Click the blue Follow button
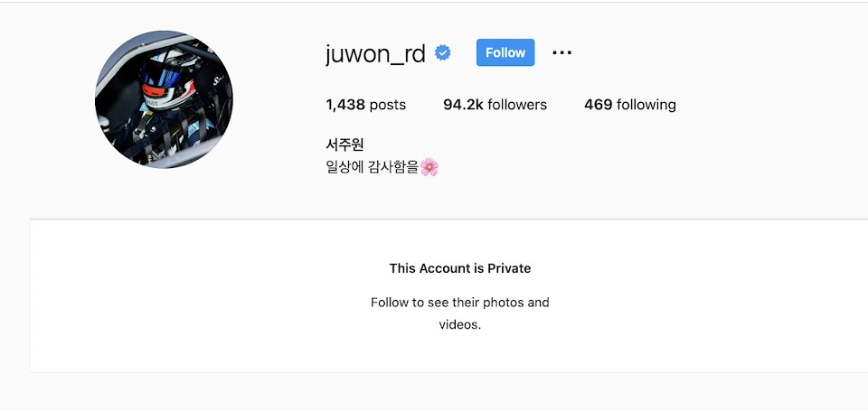Screen dimensions: 868x411 pos(505,52)
